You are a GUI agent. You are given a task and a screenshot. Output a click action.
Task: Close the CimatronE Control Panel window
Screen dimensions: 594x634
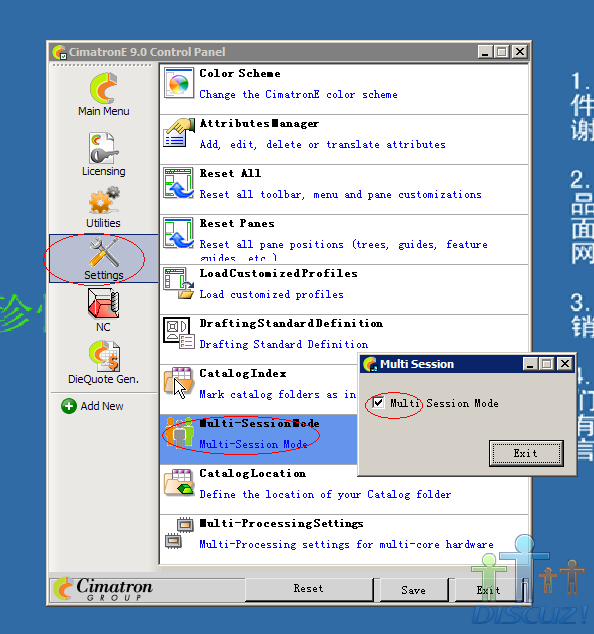520,52
